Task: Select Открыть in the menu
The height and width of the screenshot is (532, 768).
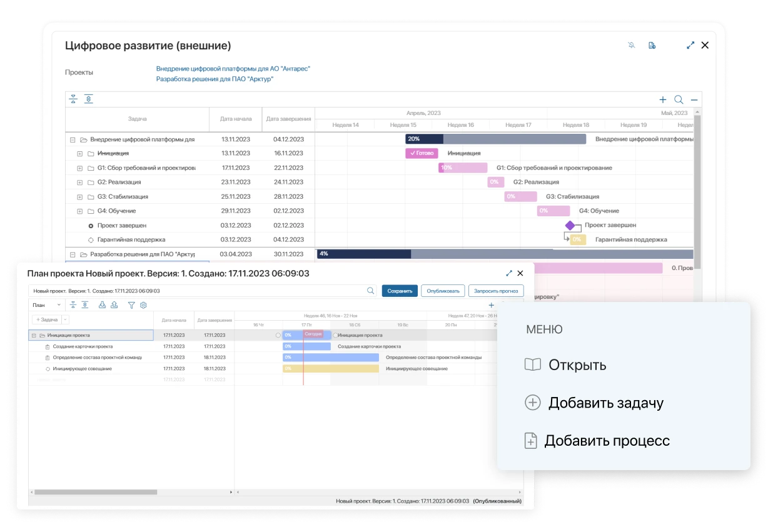Action: click(x=577, y=365)
